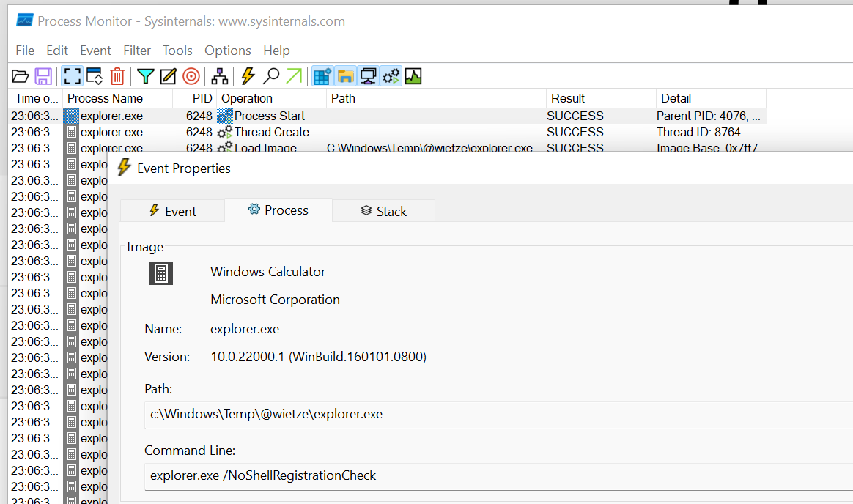Select the Load Image event row
This screenshot has width=853, height=504.
tap(388, 147)
